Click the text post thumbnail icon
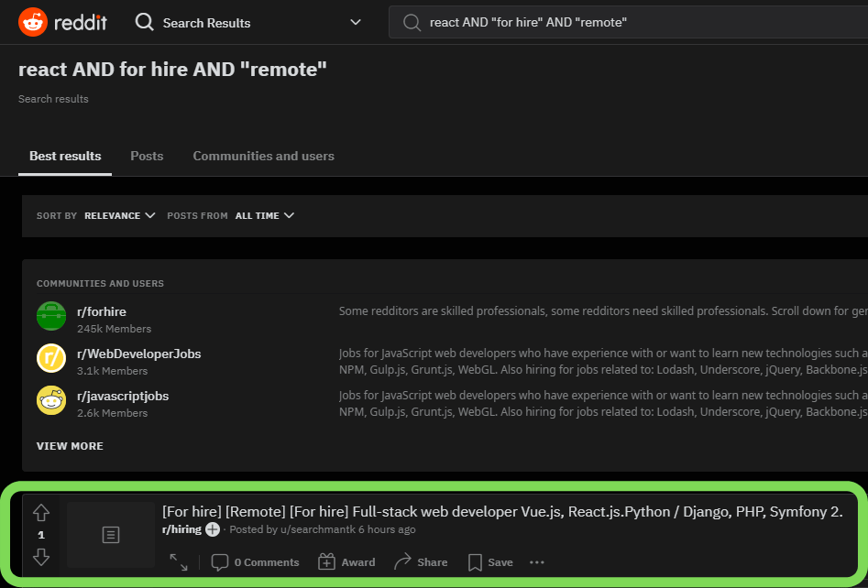Image resolution: width=868 pixels, height=588 pixels. pyautogui.click(x=111, y=535)
